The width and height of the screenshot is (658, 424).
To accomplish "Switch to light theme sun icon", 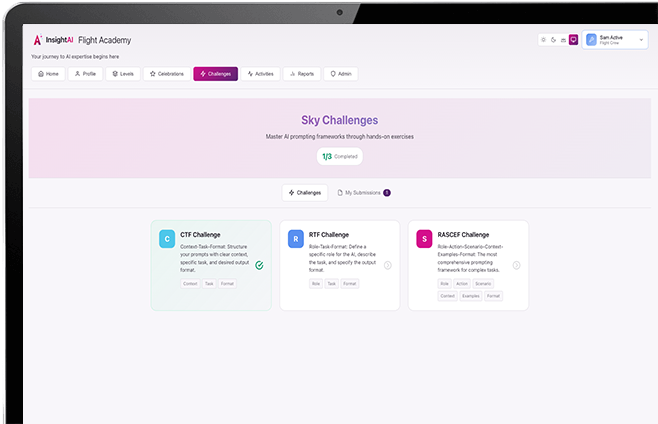I will coord(543,40).
